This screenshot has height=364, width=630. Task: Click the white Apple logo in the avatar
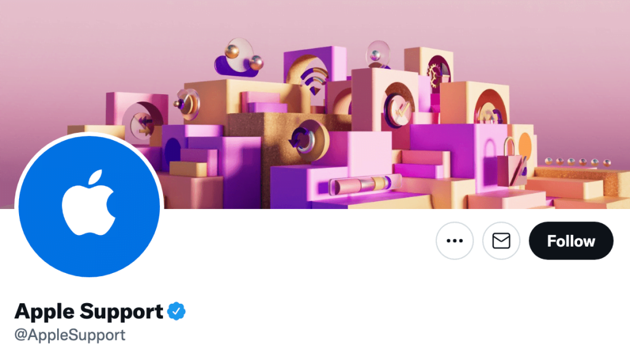[89, 203]
